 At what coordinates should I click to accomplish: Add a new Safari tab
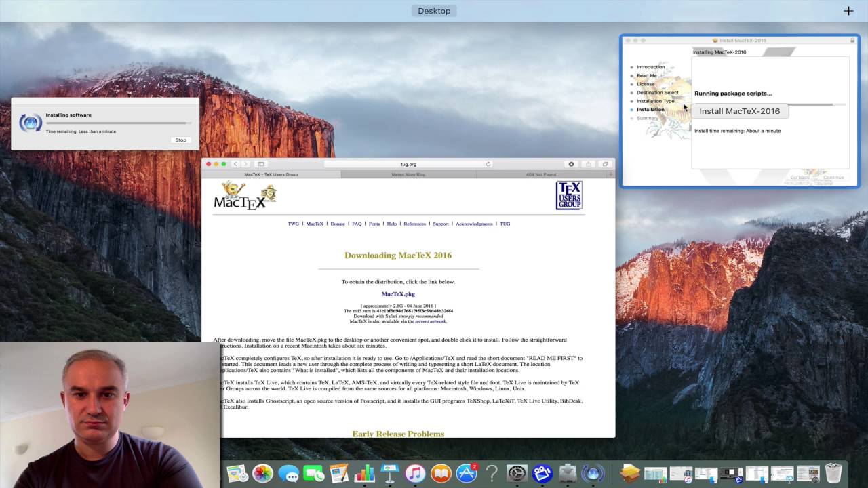pyautogui.click(x=611, y=174)
